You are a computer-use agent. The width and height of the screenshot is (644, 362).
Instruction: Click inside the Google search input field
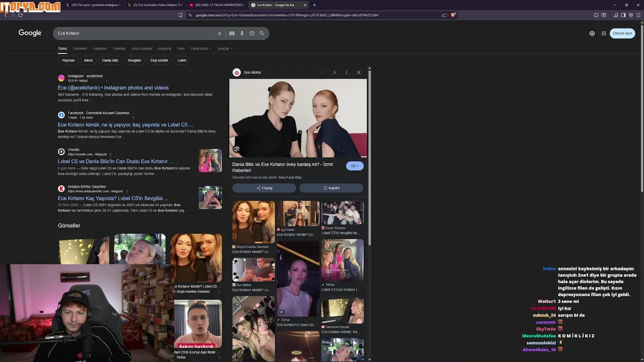coord(136,33)
